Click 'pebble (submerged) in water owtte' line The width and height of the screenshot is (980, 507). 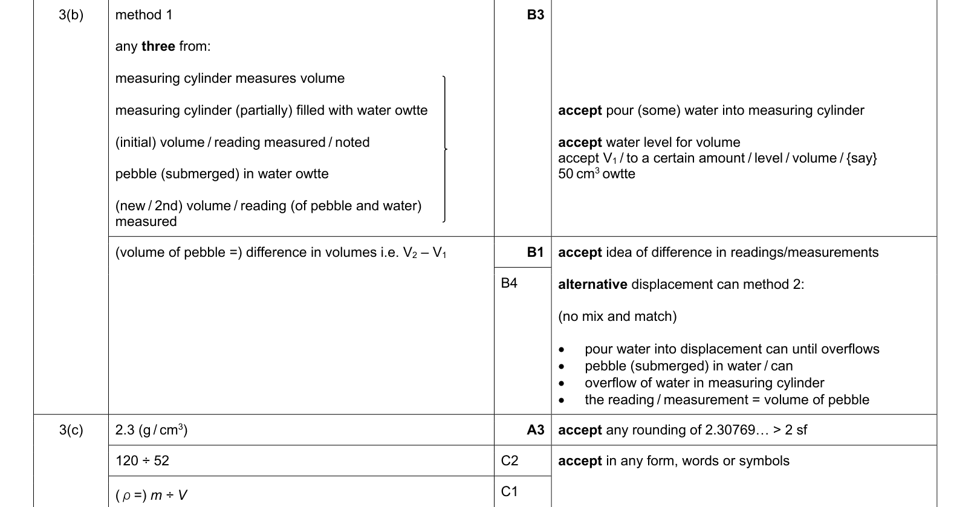coord(222,174)
